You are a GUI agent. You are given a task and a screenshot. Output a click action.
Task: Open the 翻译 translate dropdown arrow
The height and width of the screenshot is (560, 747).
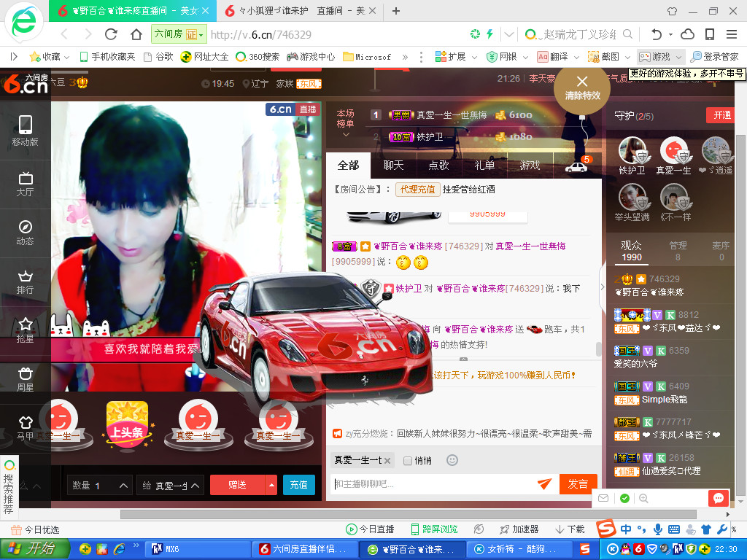click(576, 57)
